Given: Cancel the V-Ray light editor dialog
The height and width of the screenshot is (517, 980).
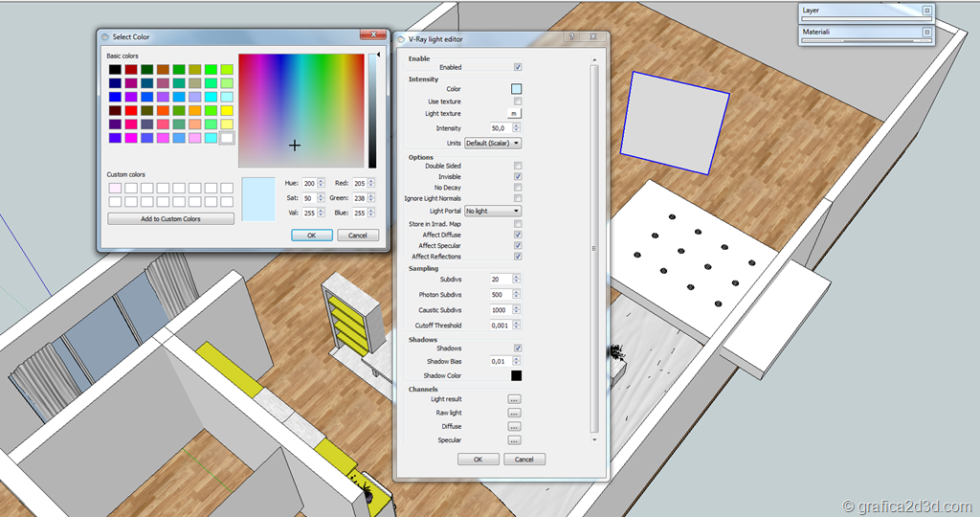Looking at the screenshot, I should tap(524, 460).
